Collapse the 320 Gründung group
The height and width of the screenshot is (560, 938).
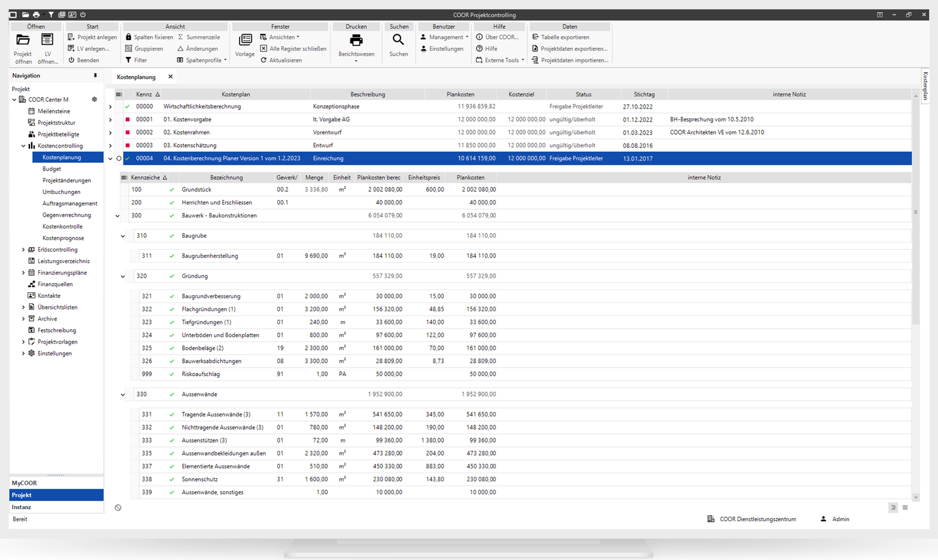pyautogui.click(x=123, y=277)
